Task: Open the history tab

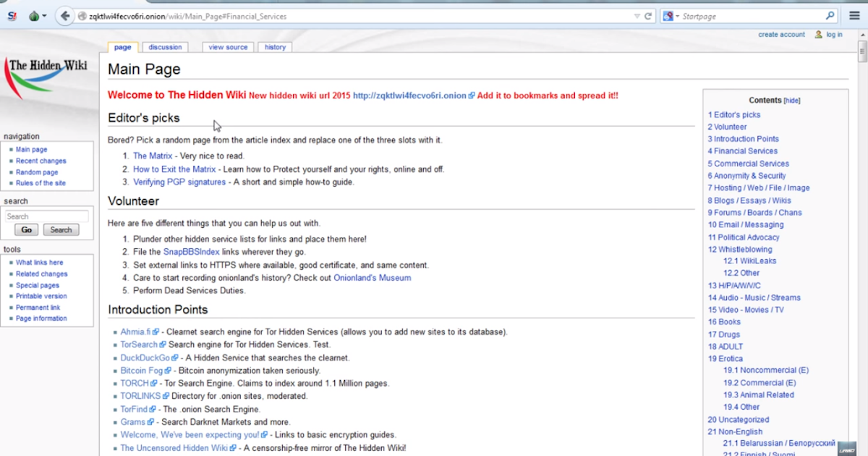Action: click(275, 47)
